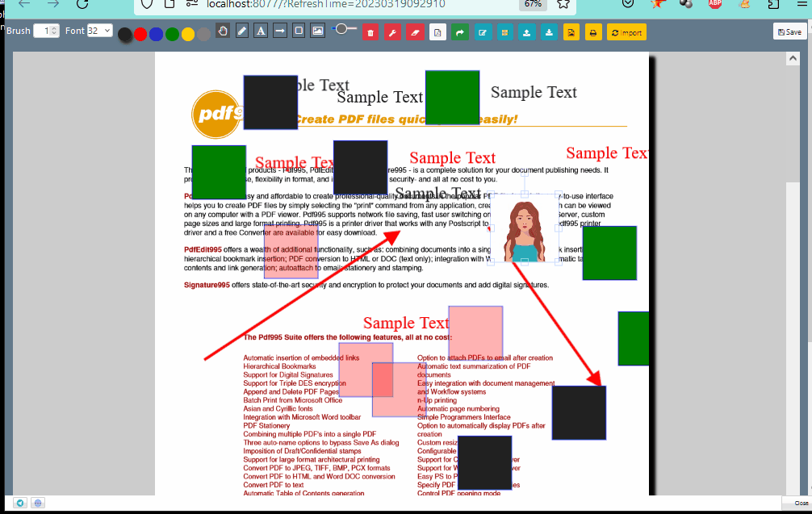Select the black square at the arrow tip lower right
Screen dimensions: 812x514
[x=579, y=413]
